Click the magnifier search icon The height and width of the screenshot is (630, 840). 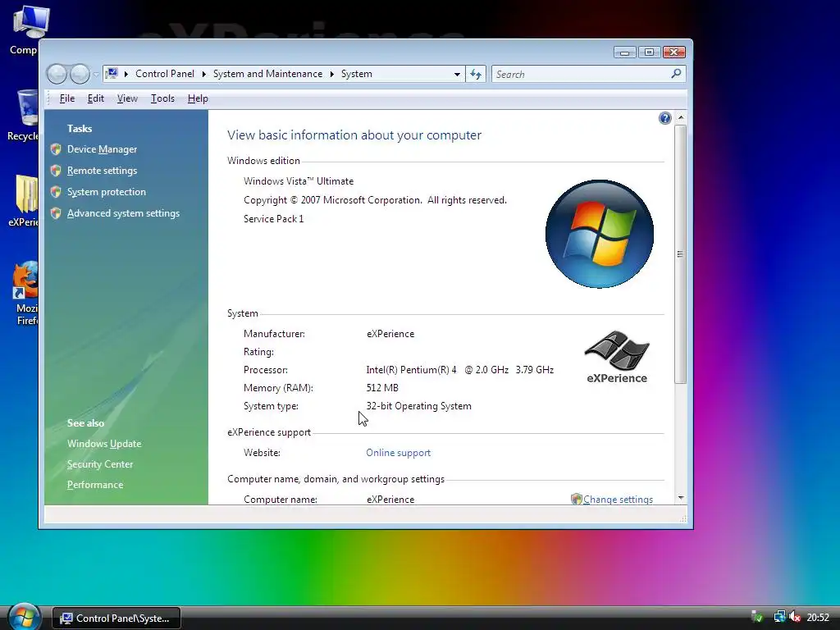point(676,73)
